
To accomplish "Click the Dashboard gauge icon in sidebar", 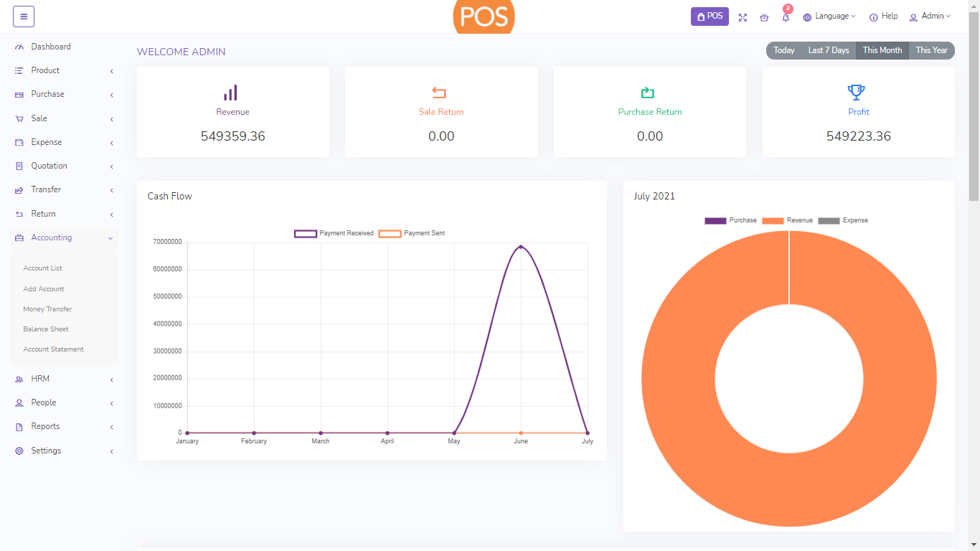I will click(x=19, y=47).
